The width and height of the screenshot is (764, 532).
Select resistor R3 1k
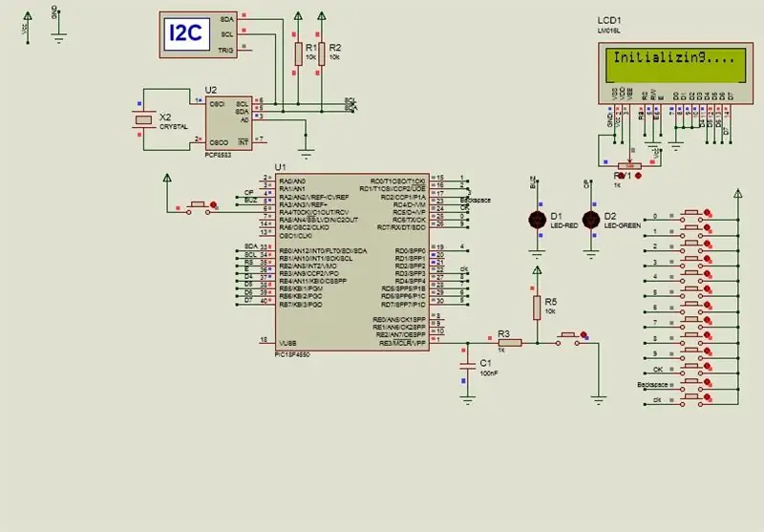coord(510,343)
